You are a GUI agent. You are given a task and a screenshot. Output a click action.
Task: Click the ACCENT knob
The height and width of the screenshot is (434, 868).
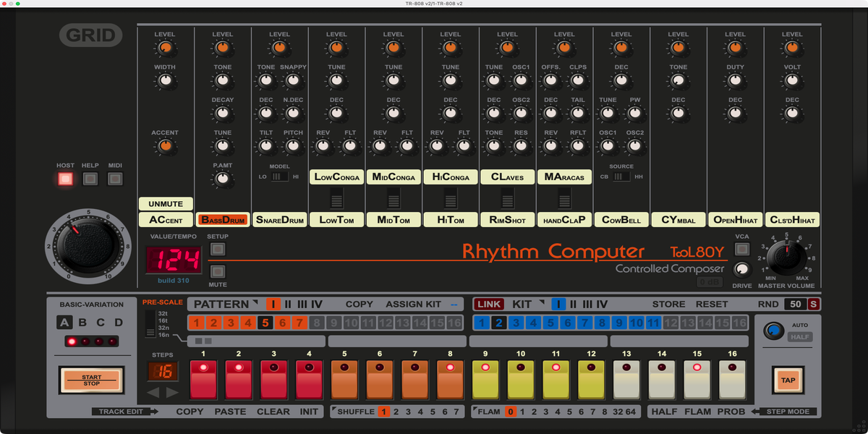pyautogui.click(x=166, y=146)
